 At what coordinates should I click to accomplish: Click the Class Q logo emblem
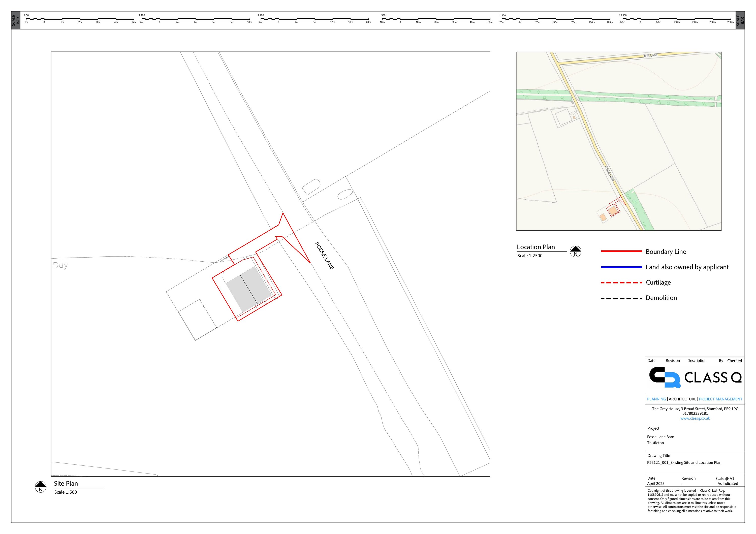click(x=665, y=378)
